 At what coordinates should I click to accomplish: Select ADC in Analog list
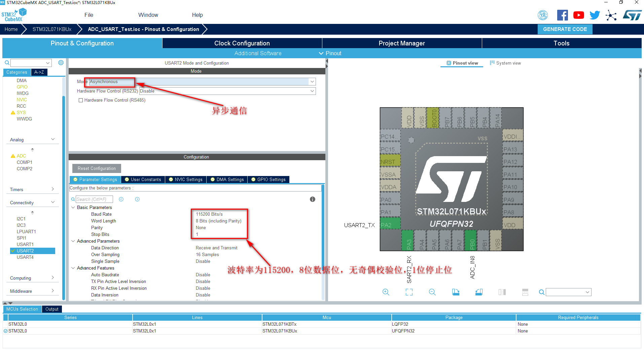pyautogui.click(x=21, y=156)
